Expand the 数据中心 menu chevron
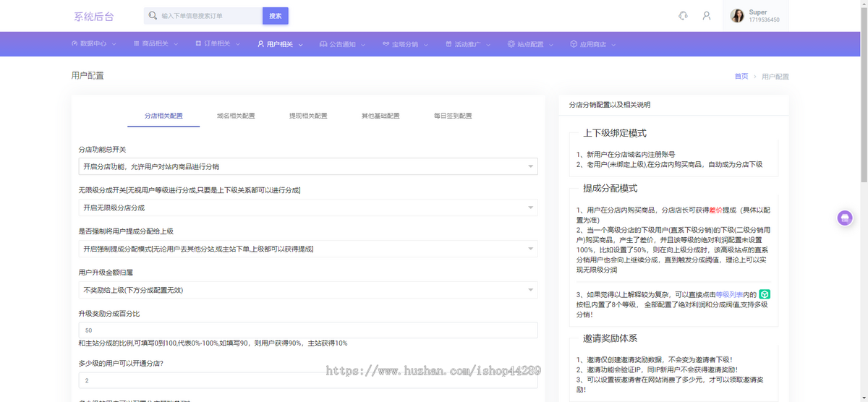Image resolution: width=868 pixels, height=402 pixels. pos(114,44)
